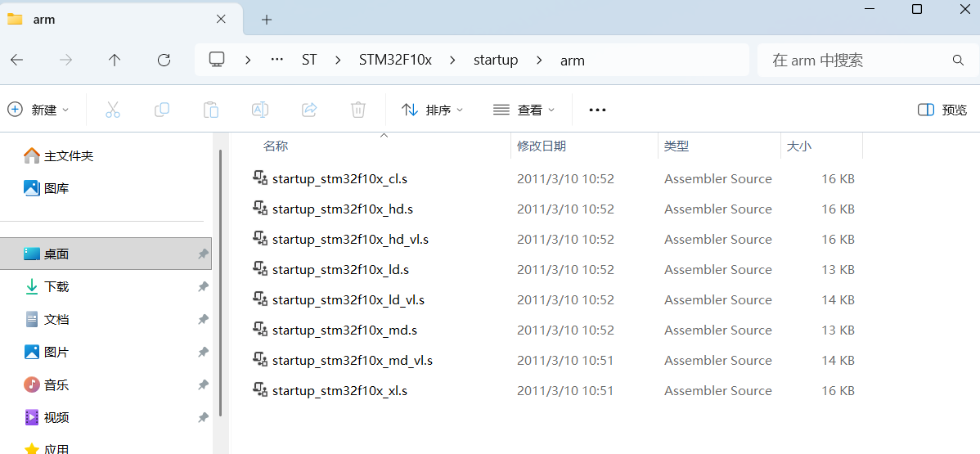Click the 13 KB size of startup_stm32f10x_md.s
This screenshot has height=454, width=980.
click(838, 330)
